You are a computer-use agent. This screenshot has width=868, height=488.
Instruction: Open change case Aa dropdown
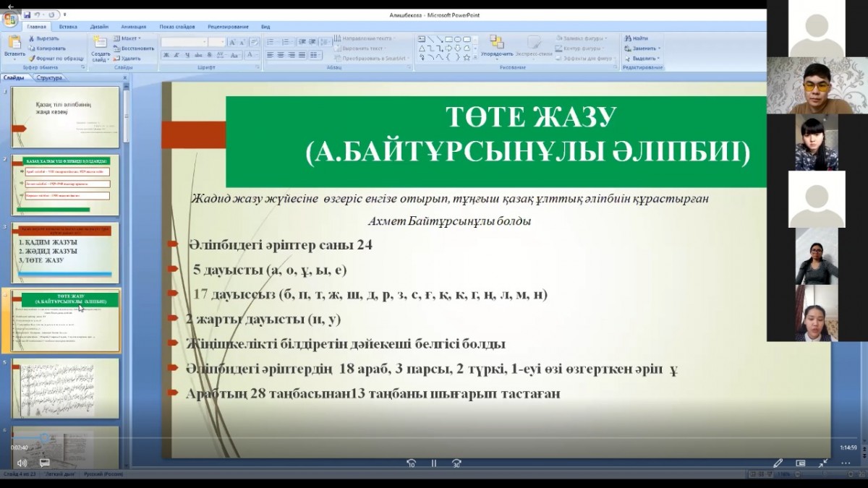[x=235, y=55]
